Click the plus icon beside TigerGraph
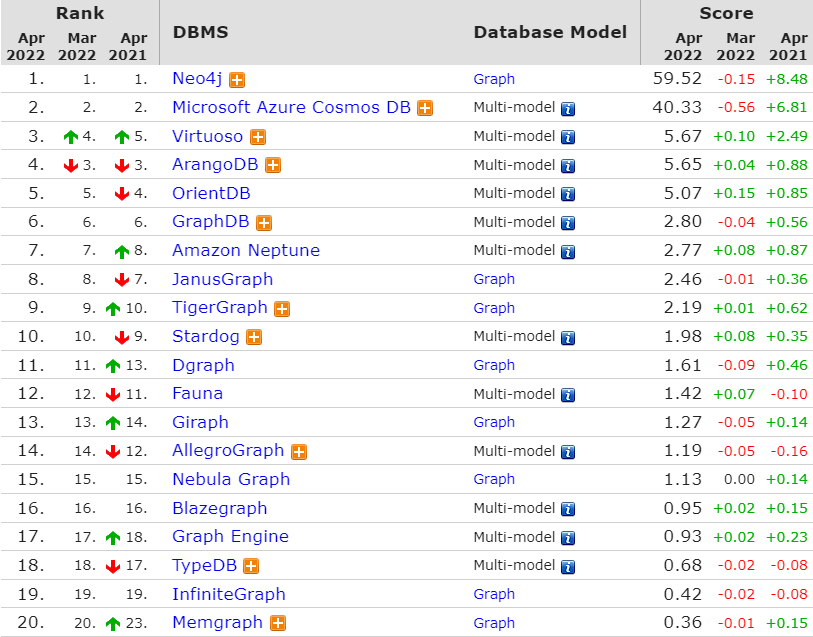 [x=282, y=309]
